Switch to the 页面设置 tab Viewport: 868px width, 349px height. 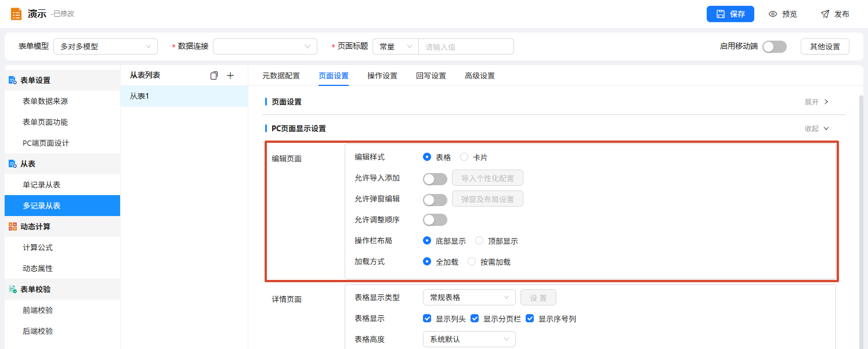click(x=334, y=75)
